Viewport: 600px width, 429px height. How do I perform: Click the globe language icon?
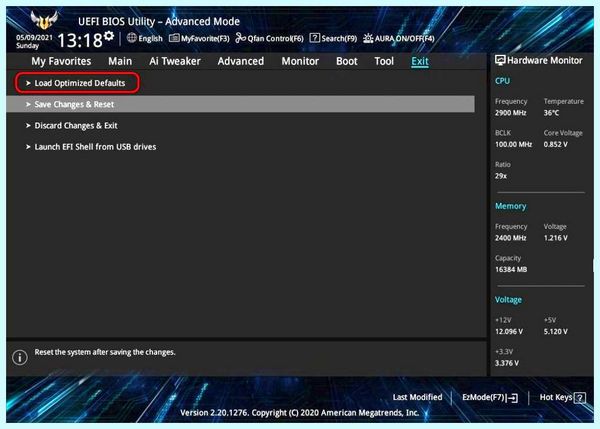pyautogui.click(x=132, y=38)
